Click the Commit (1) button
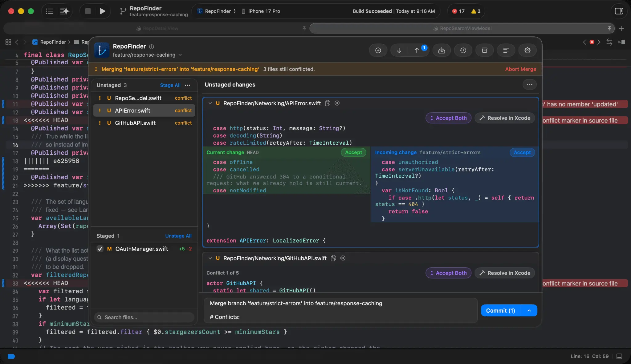Viewport: 631px width, 364px height. [x=501, y=310]
